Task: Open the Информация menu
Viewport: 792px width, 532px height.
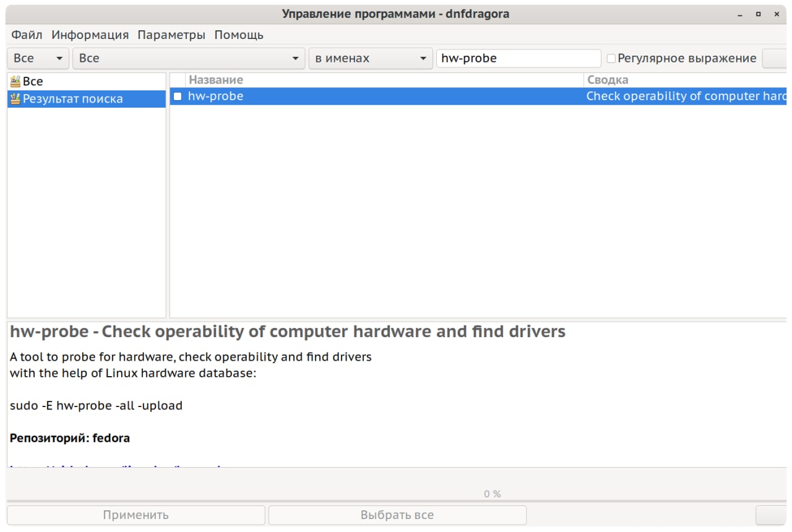Action: click(x=90, y=35)
